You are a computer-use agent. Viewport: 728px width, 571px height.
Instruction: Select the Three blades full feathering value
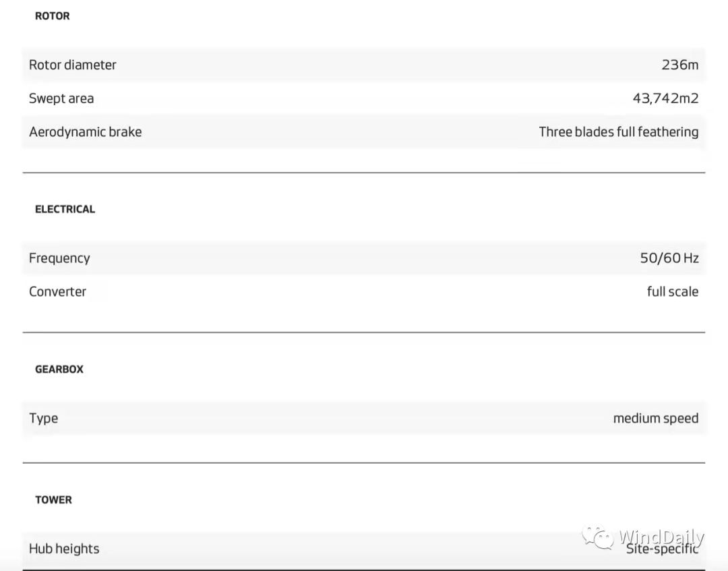coord(618,131)
